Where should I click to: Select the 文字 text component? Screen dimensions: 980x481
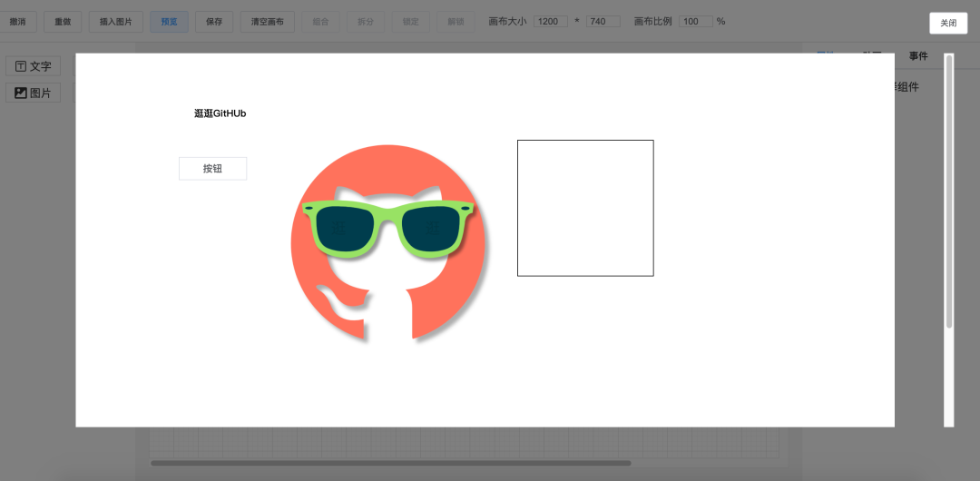coord(34,66)
